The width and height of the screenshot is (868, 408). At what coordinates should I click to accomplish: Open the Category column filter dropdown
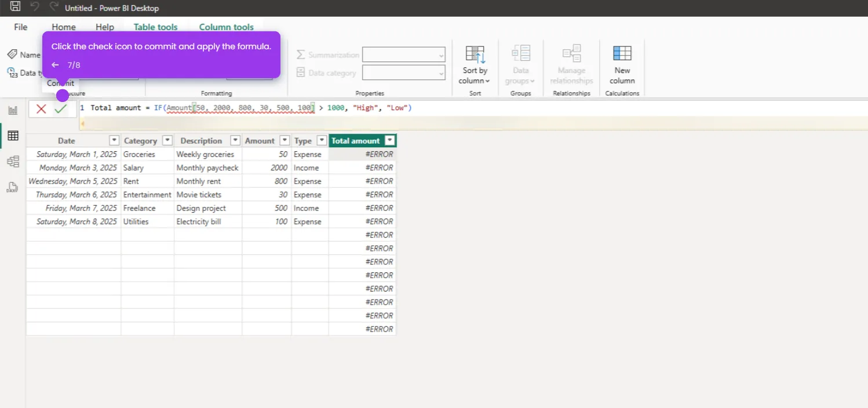click(167, 140)
